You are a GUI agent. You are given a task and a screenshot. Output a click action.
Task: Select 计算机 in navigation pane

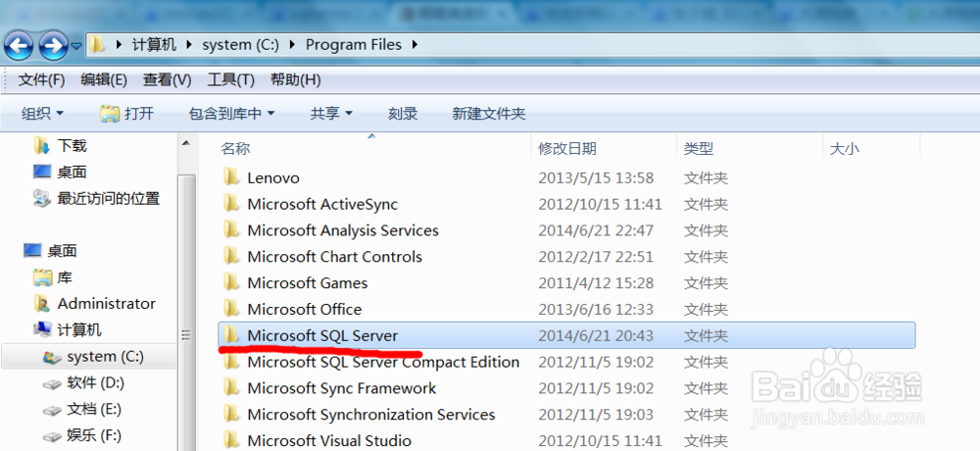point(79,329)
